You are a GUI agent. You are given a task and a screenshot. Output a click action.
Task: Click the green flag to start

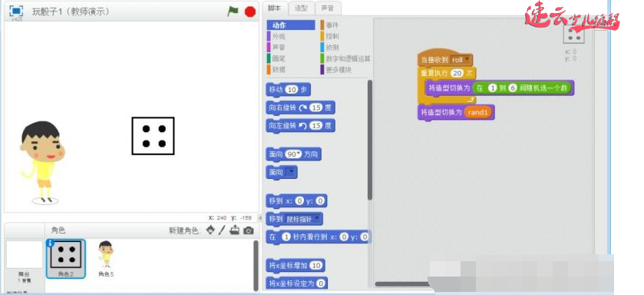(233, 12)
